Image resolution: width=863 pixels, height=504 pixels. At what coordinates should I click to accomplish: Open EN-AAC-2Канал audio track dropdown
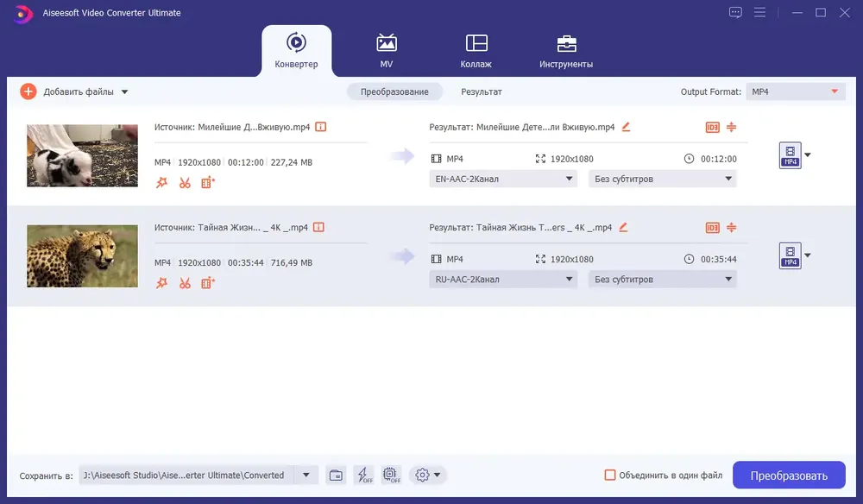pos(503,179)
